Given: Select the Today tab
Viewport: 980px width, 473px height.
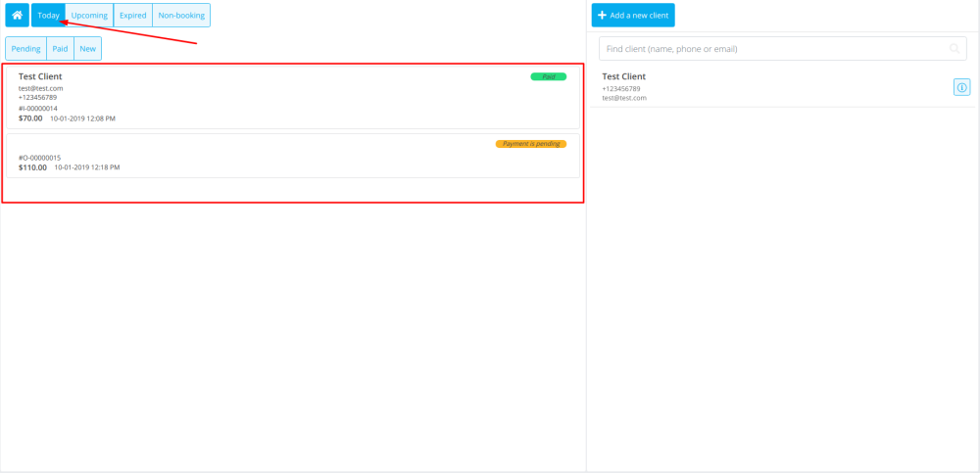Looking at the screenshot, I should 48,16.
